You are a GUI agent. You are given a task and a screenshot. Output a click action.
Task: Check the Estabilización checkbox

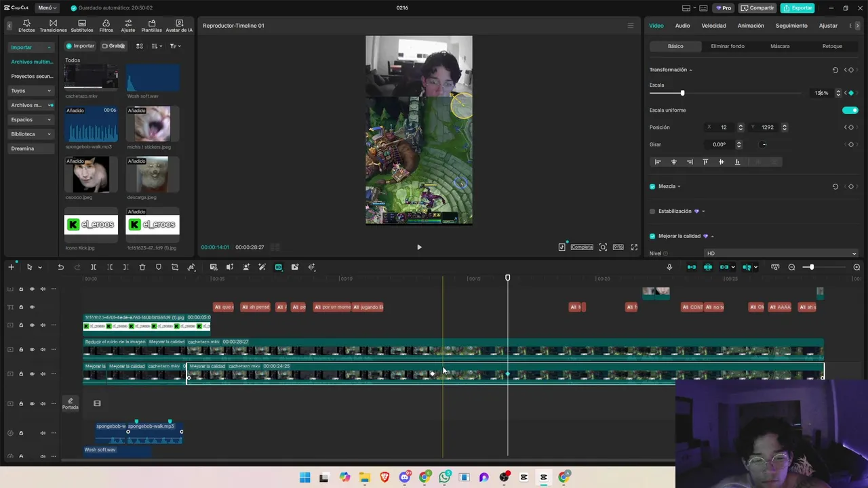coord(652,211)
